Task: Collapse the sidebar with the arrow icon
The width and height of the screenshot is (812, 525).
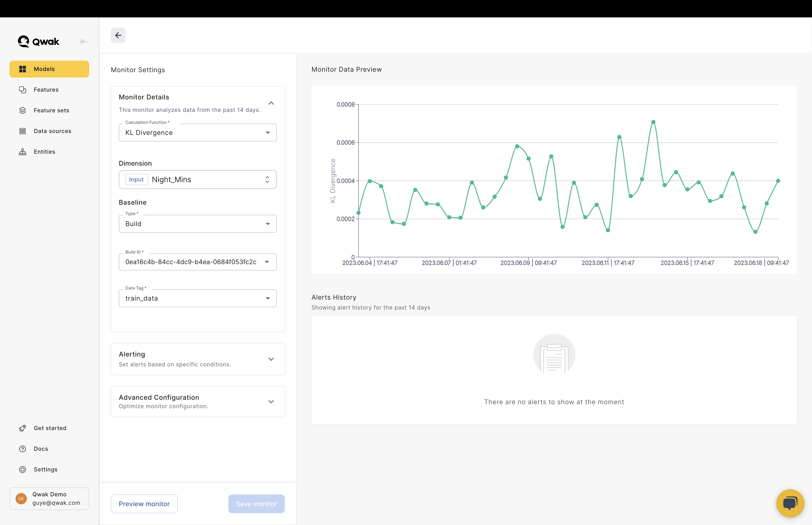Action: (84, 41)
